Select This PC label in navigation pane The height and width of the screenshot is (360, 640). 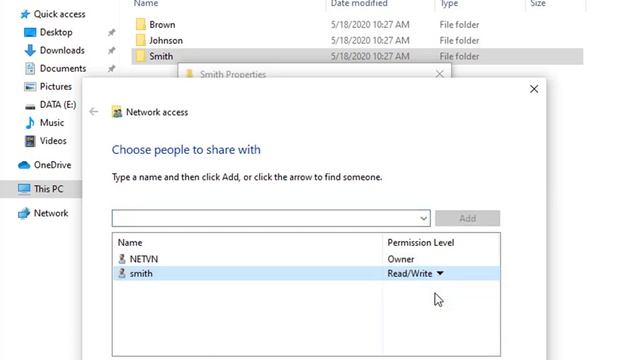click(48, 189)
